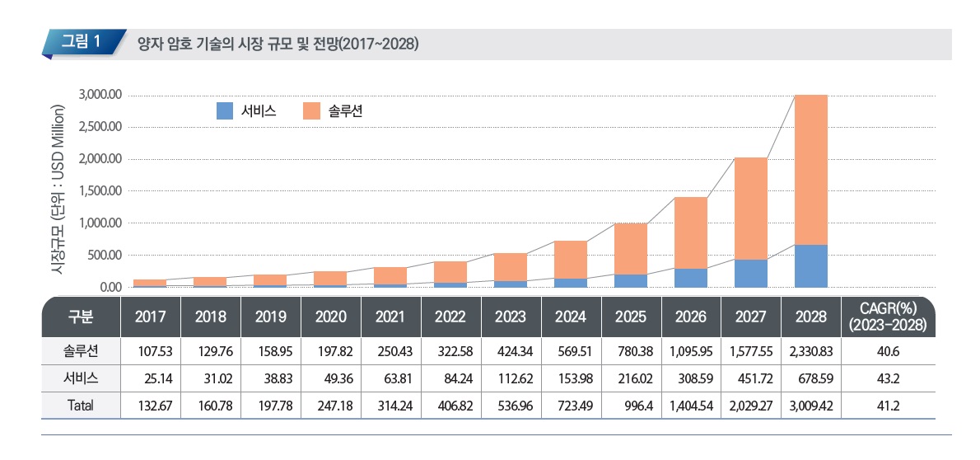Viewport: 980px width, 460px height.
Task: Click the vertical 시장규모 y-axis title
Action: click(x=58, y=190)
